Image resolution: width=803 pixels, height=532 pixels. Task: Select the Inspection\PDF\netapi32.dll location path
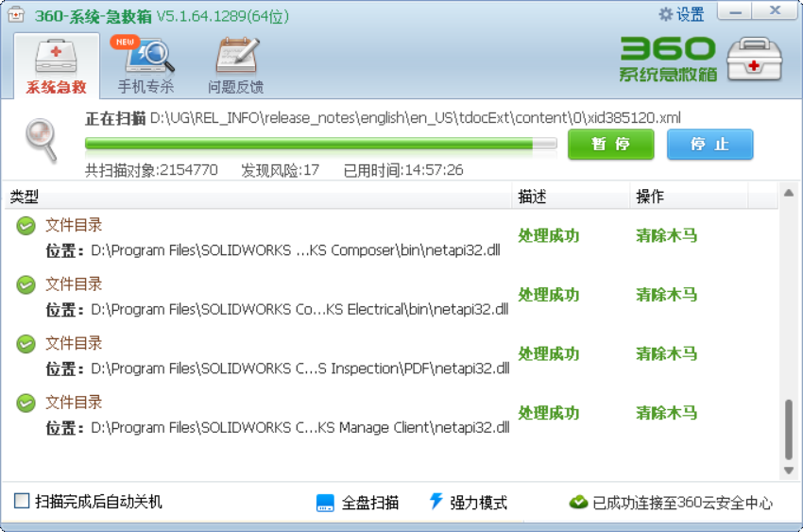pyautogui.click(x=300, y=369)
